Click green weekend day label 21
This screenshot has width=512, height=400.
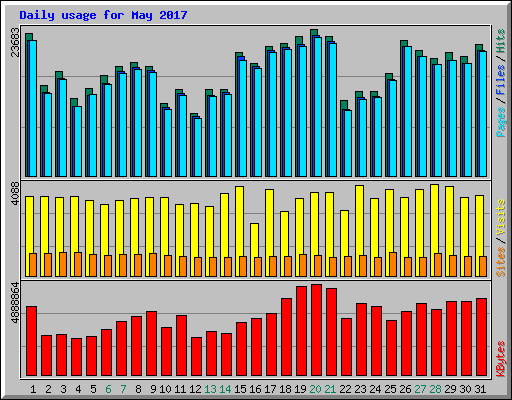(330, 389)
